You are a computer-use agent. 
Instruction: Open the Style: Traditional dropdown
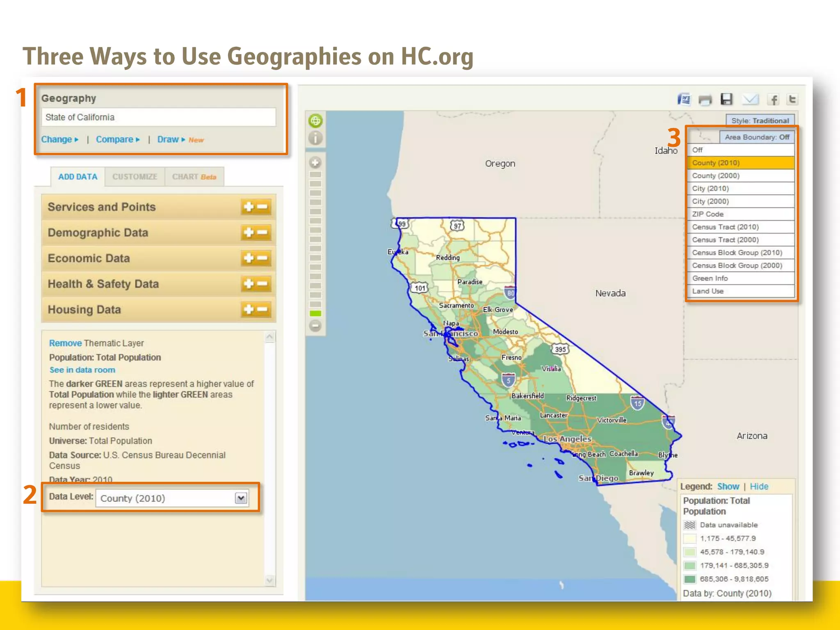[x=760, y=121]
